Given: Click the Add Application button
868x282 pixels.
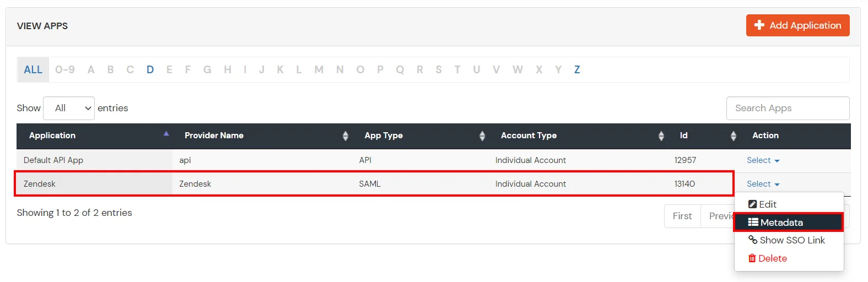Looking at the screenshot, I should click(797, 25).
